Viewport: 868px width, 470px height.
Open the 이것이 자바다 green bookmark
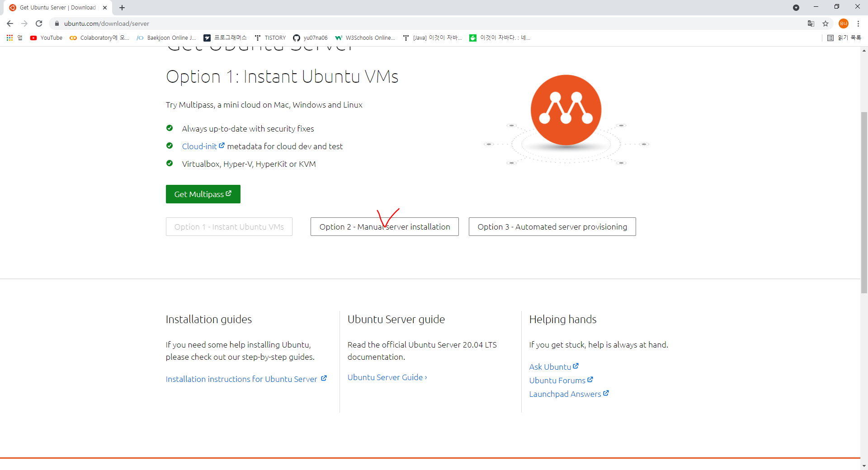point(500,38)
